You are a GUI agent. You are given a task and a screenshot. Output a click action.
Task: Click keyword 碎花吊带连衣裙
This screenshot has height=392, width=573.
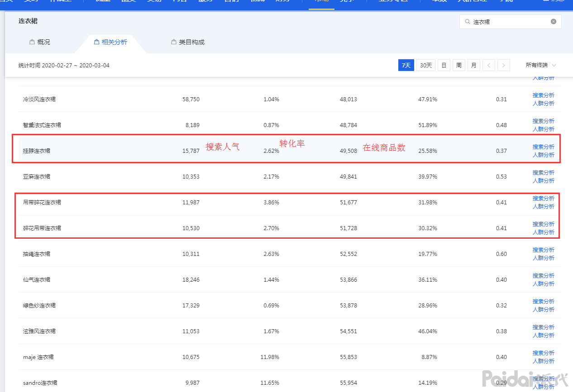click(x=42, y=228)
